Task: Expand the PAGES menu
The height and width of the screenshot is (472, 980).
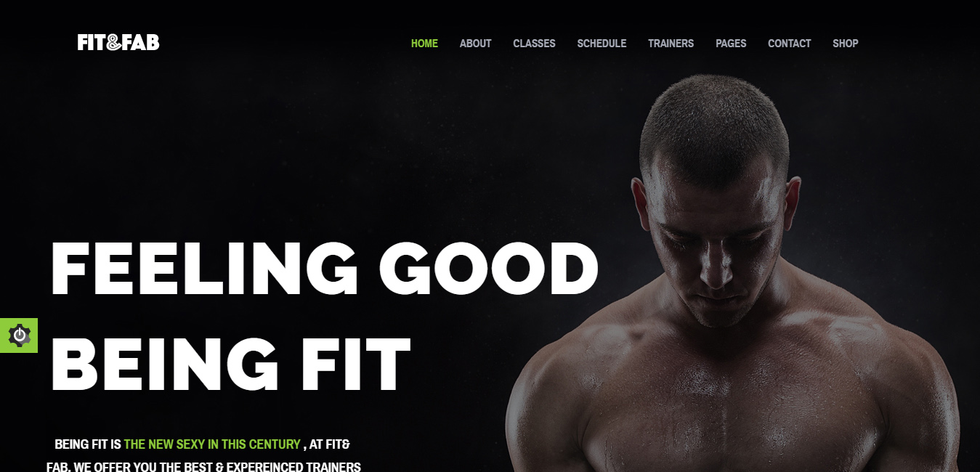Action: click(x=731, y=44)
